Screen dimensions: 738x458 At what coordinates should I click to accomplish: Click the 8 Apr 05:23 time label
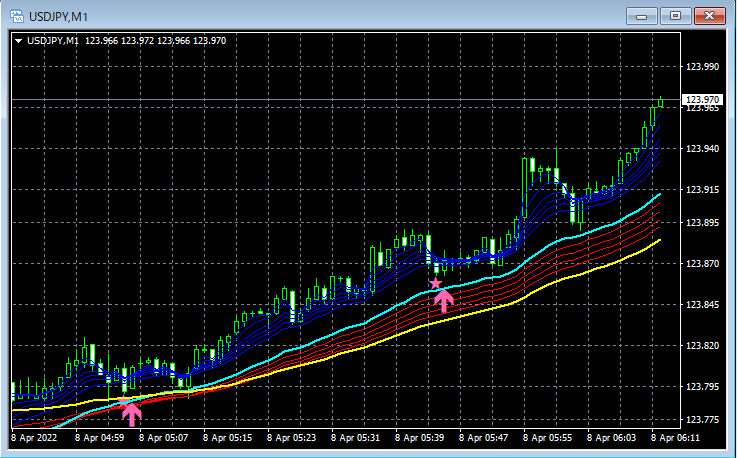(291, 438)
